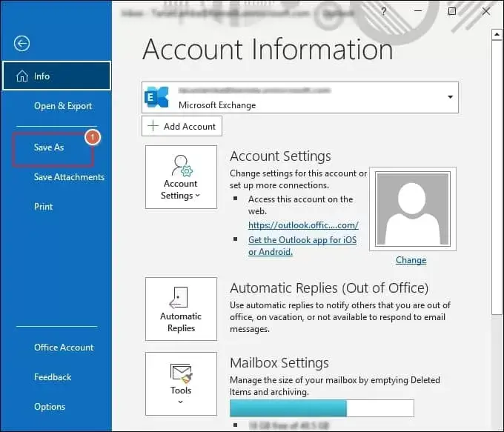Open Outlook Options

click(50, 407)
